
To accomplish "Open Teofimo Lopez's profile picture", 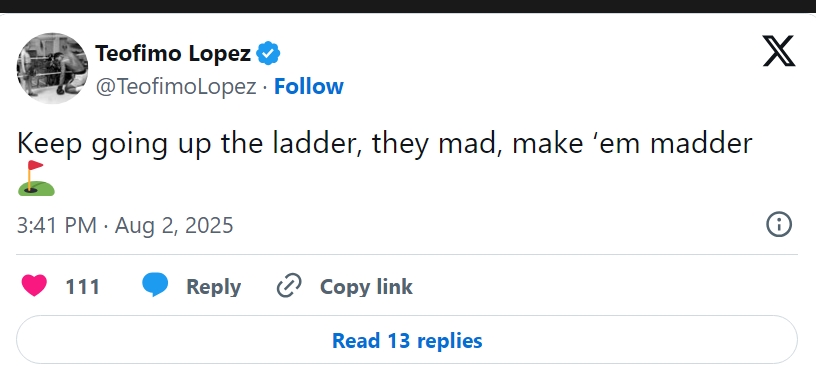I will 52,68.
